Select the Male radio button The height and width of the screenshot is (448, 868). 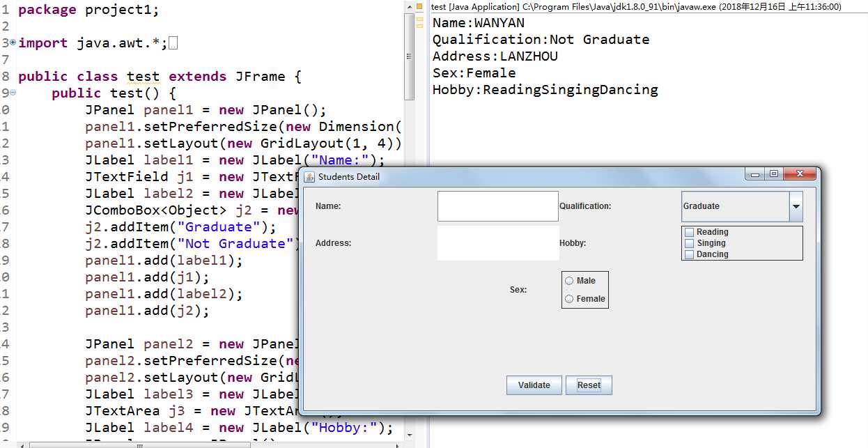pos(569,281)
